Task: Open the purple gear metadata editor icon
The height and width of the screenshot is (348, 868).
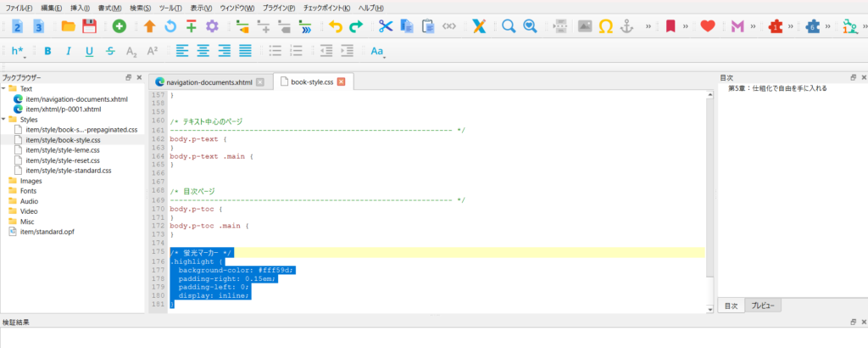Action: click(213, 26)
